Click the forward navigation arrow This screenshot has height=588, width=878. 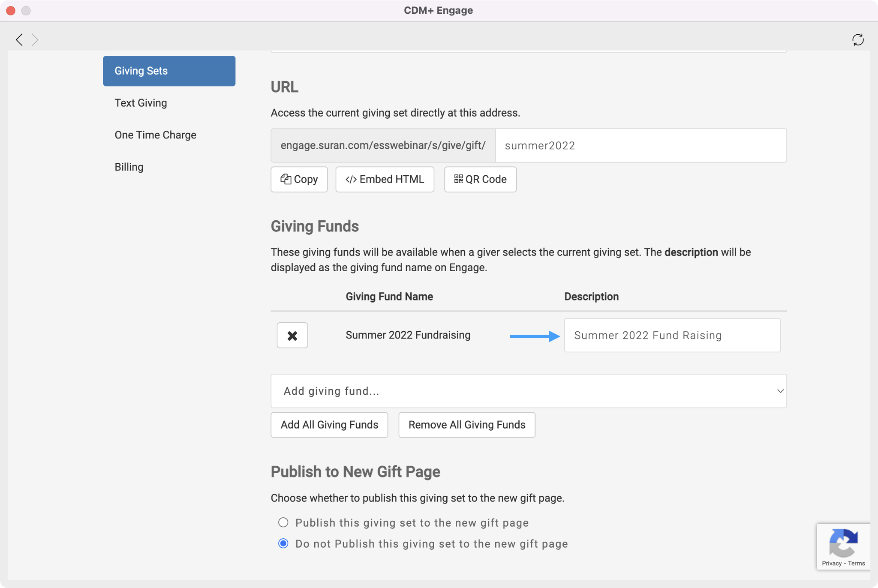(35, 39)
